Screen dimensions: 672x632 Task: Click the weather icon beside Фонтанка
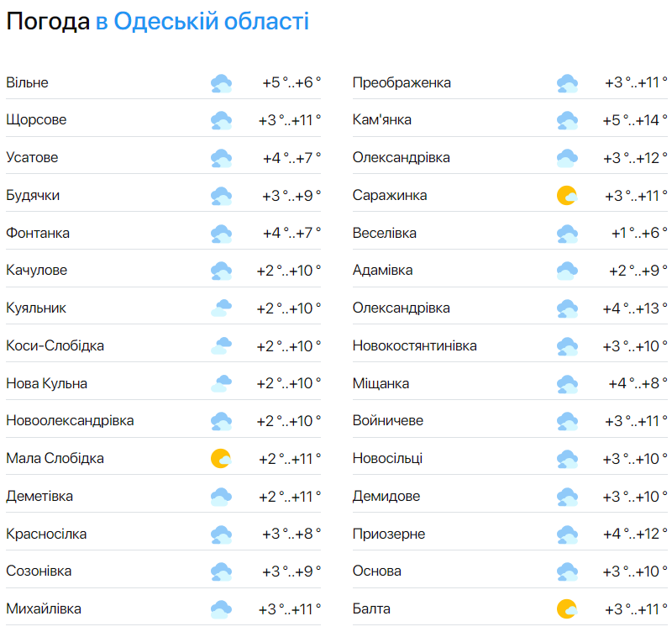[221, 234]
